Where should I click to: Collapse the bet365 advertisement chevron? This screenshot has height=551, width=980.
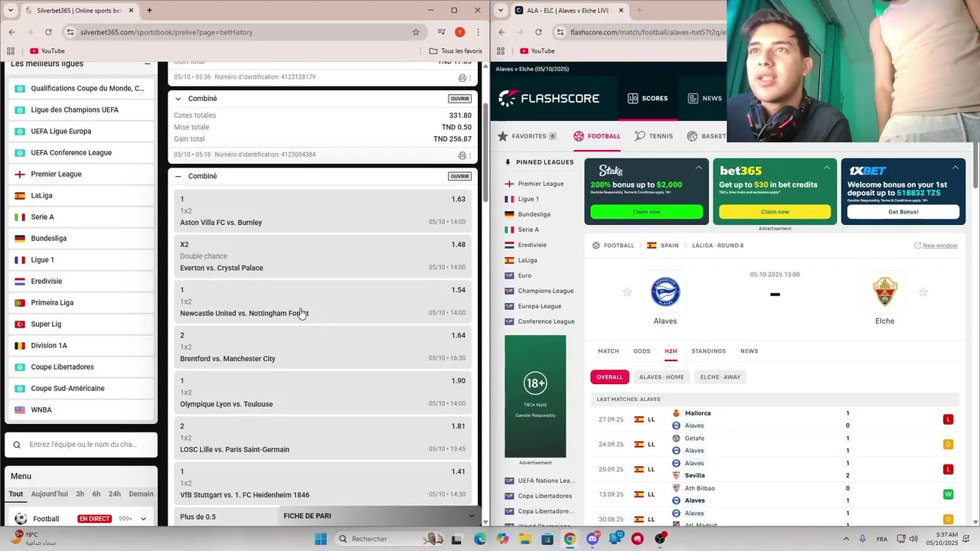[x=827, y=167]
